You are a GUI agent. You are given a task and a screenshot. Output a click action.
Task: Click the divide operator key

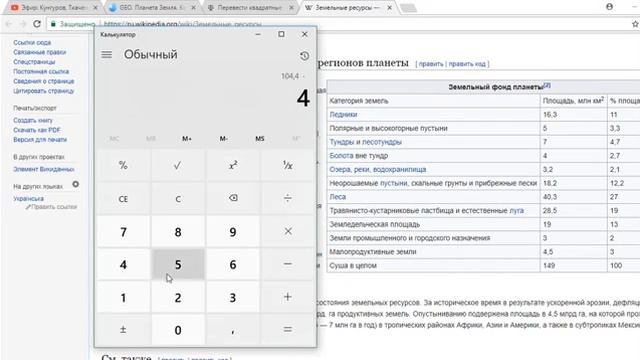point(287,198)
